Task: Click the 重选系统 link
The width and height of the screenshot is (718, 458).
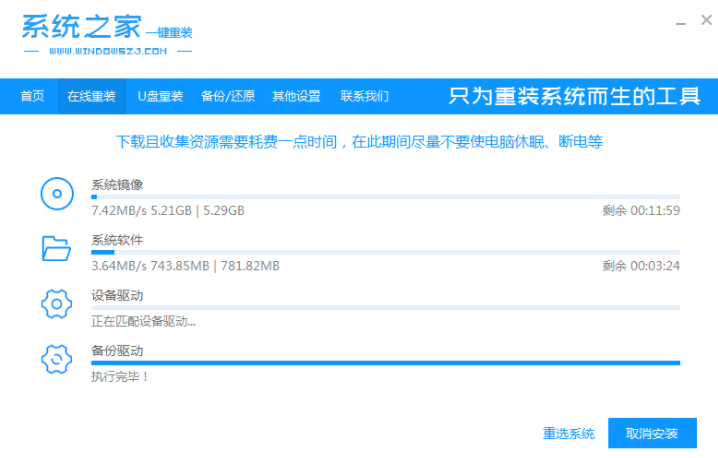Action: [568, 433]
